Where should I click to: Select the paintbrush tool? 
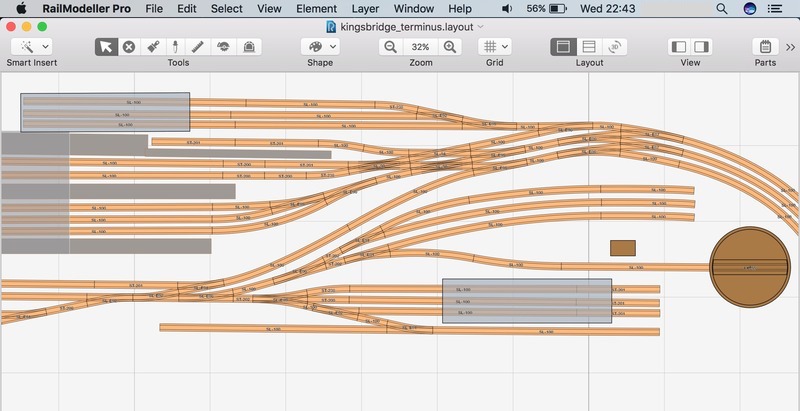152,47
